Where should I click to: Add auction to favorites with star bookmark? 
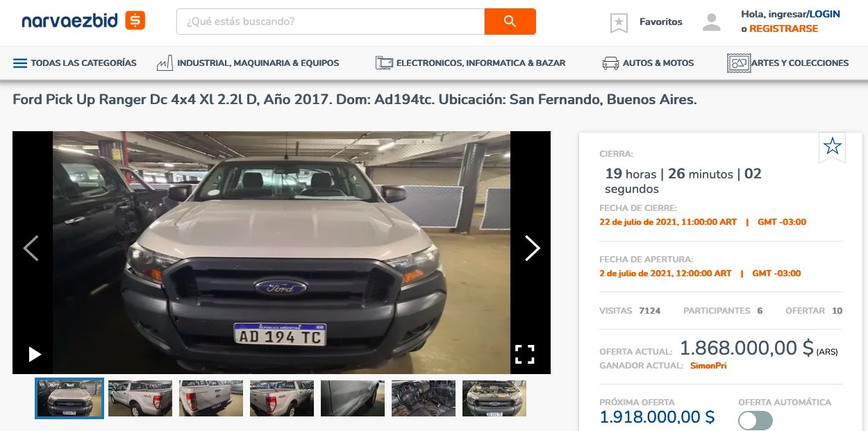(x=832, y=146)
